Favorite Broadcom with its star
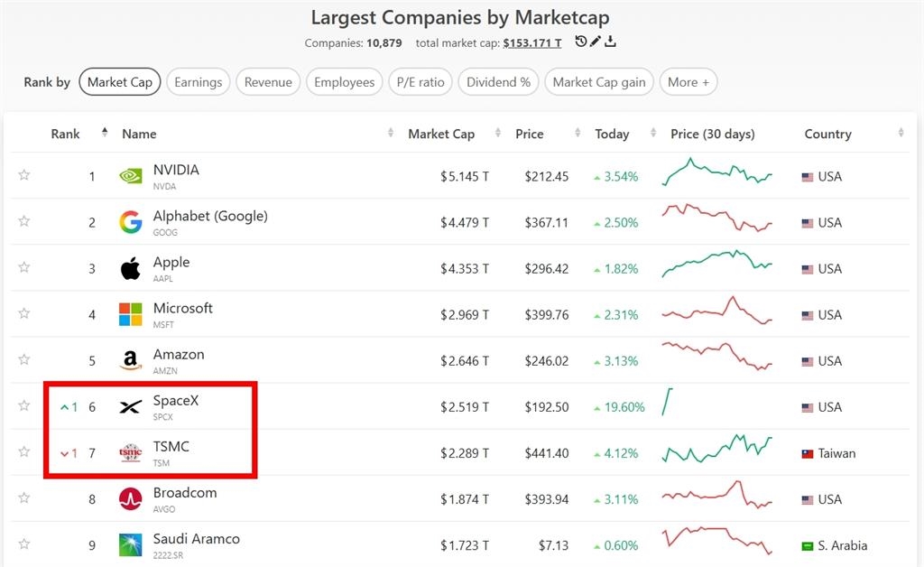The width and height of the screenshot is (924, 567). (24, 498)
